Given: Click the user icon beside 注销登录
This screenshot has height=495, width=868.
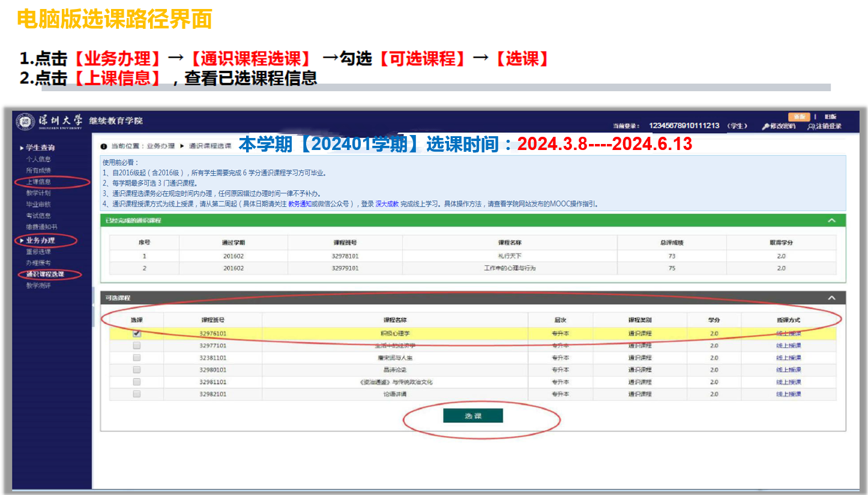Looking at the screenshot, I should 811,127.
